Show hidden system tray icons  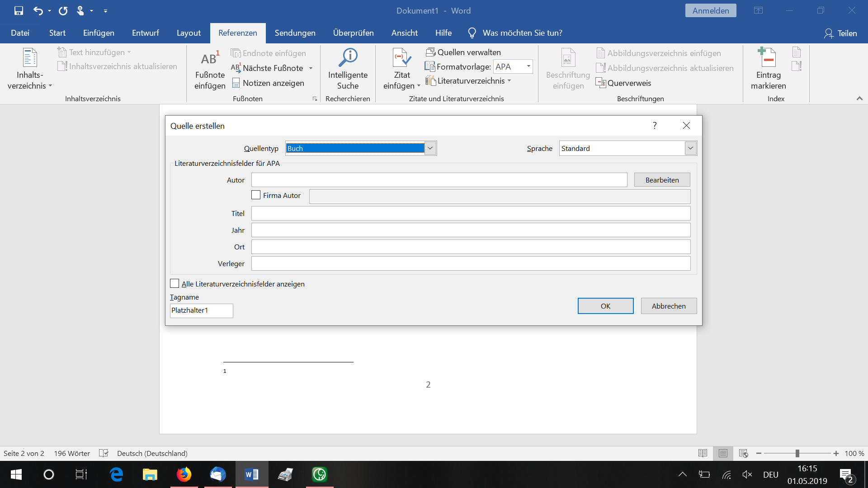coord(683,474)
